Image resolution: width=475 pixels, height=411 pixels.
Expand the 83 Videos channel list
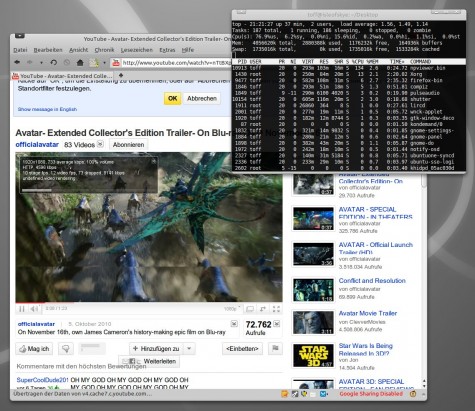click(x=100, y=144)
